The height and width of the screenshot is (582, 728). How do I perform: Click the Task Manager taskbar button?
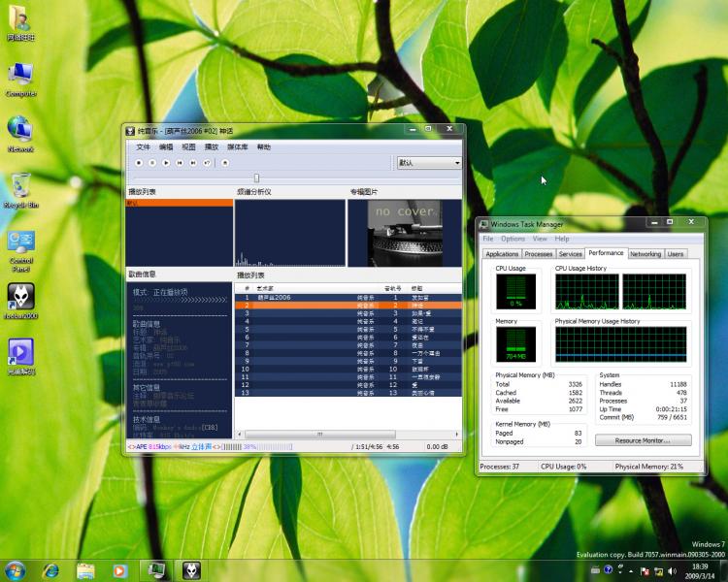tap(156, 571)
